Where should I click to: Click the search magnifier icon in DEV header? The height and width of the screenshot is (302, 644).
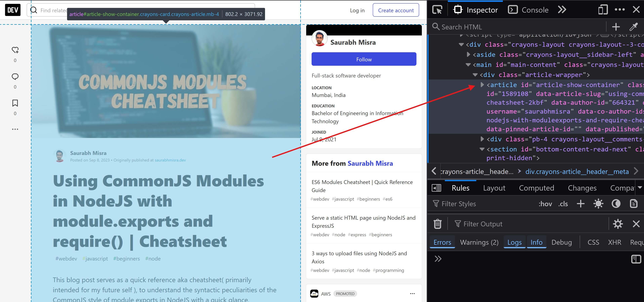tap(33, 10)
